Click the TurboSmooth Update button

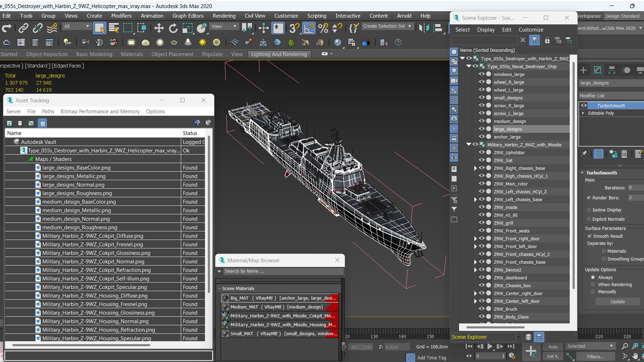[x=618, y=302]
